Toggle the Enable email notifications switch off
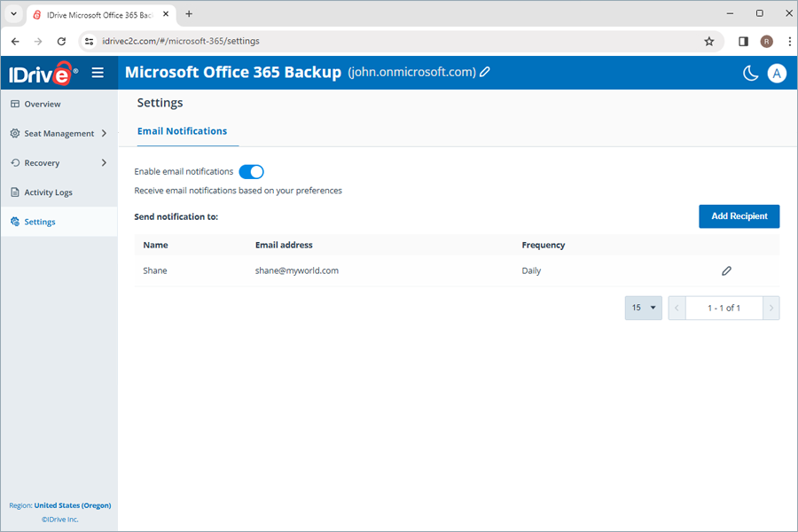 pyautogui.click(x=251, y=171)
